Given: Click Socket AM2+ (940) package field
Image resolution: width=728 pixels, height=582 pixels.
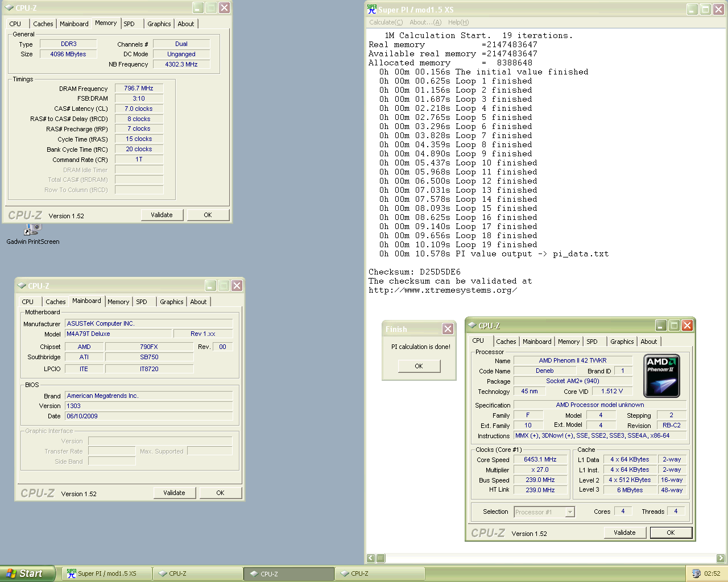Looking at the screenshot, I should (x=573, y=381).
